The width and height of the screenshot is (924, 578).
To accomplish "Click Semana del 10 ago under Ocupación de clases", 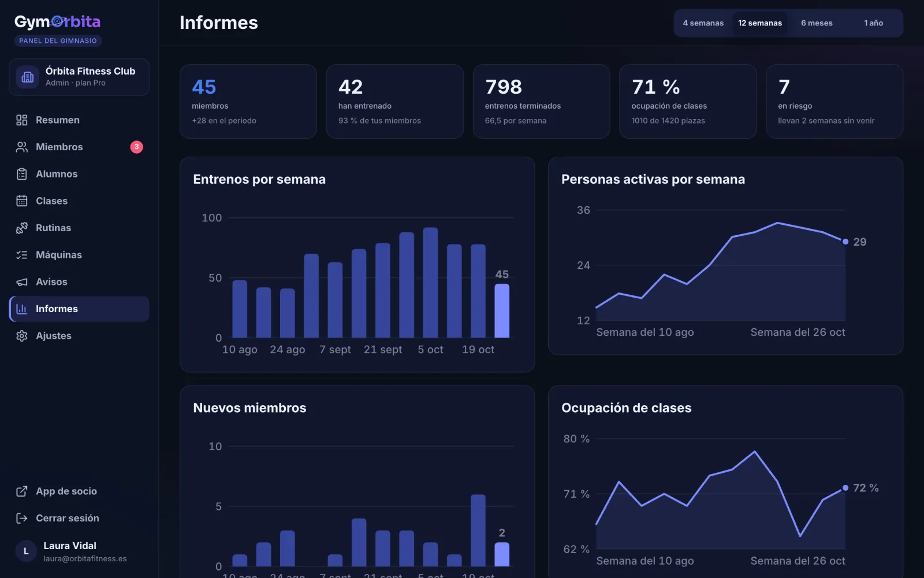I will tap(645, 561).
